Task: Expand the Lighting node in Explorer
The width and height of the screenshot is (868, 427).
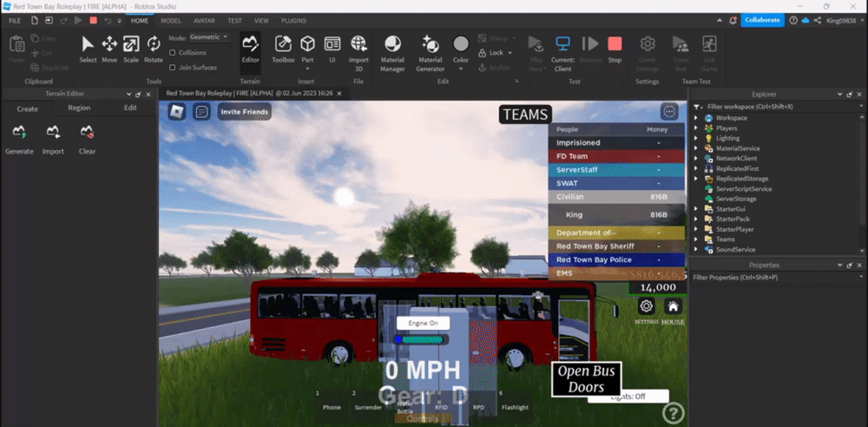Action: (x=696, y=138)
